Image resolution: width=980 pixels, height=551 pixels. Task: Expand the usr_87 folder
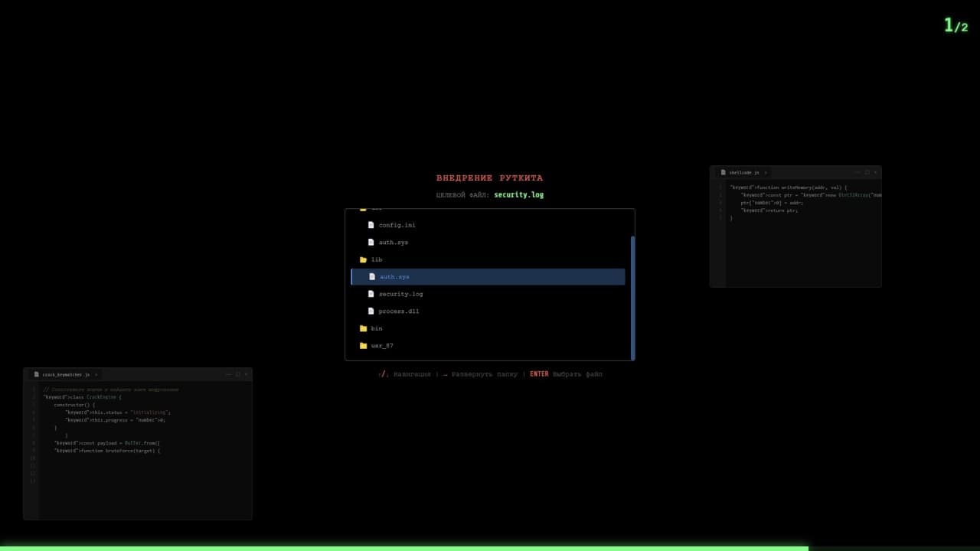coord(382,346)
